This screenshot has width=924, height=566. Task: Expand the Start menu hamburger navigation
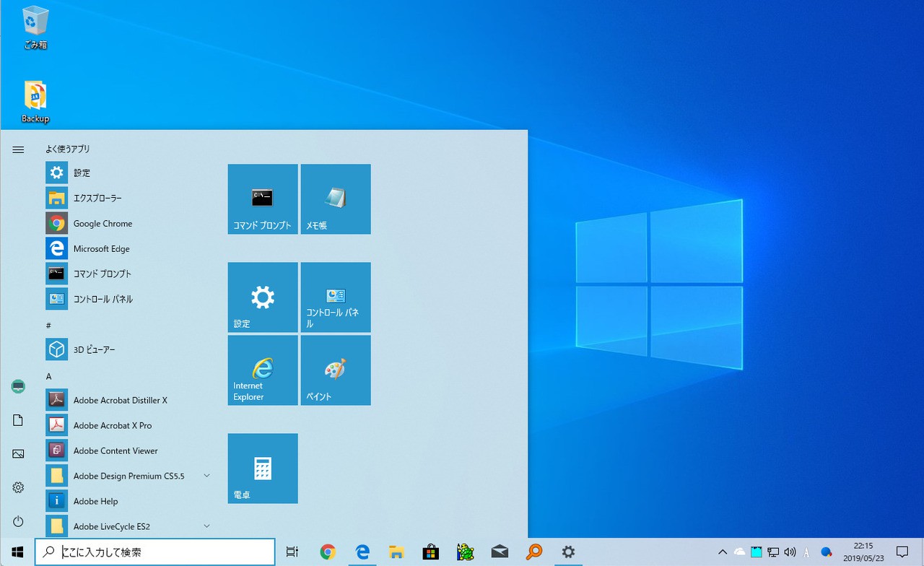point(18,149)
